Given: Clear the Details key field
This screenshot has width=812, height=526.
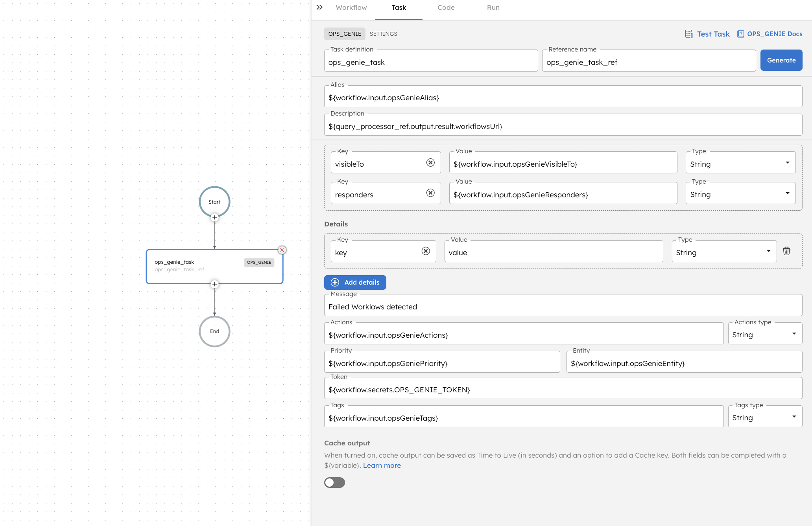Looking at the screenshot, I should 426,251.
